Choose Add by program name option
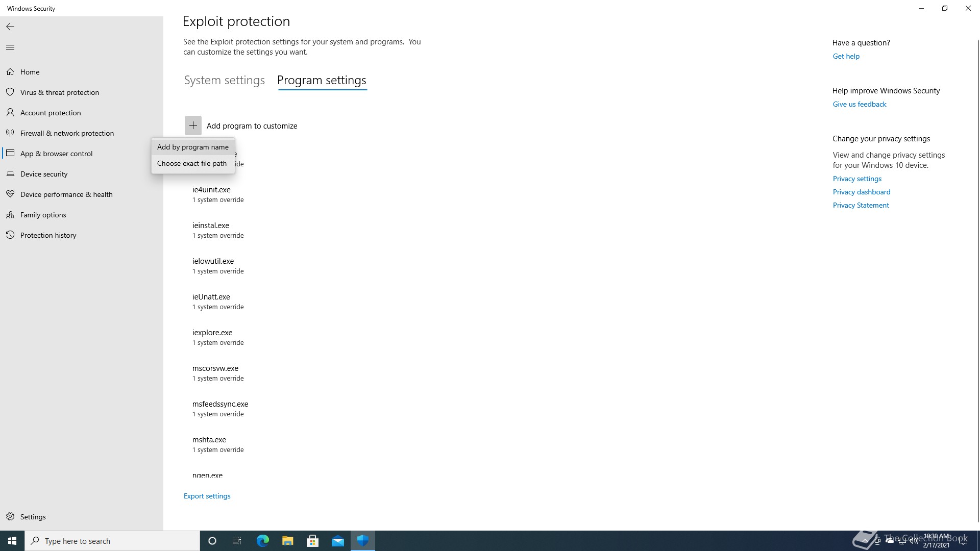Viewport: 980px width, 551px height. 193,147
